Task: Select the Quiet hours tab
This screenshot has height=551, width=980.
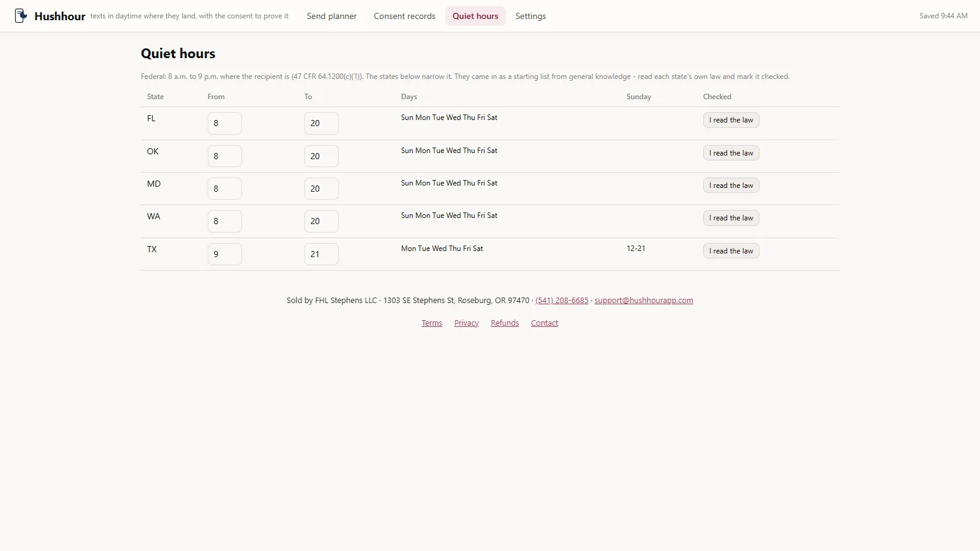Action: (475, 16)
